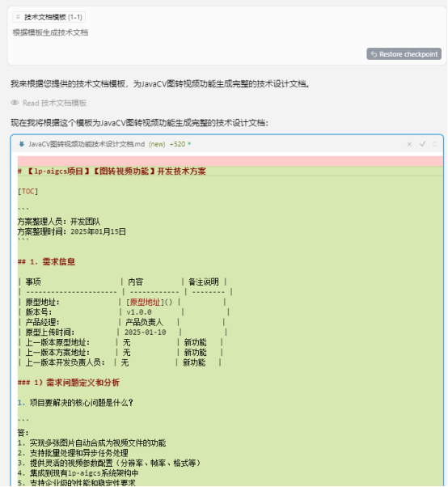Click the 上一版本原型地址: row label
The image size is (448, 487).
pos(57,342)
